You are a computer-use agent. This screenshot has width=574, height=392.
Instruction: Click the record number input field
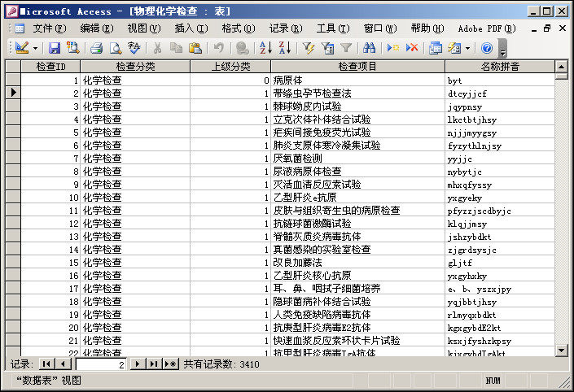pos(101,364)
